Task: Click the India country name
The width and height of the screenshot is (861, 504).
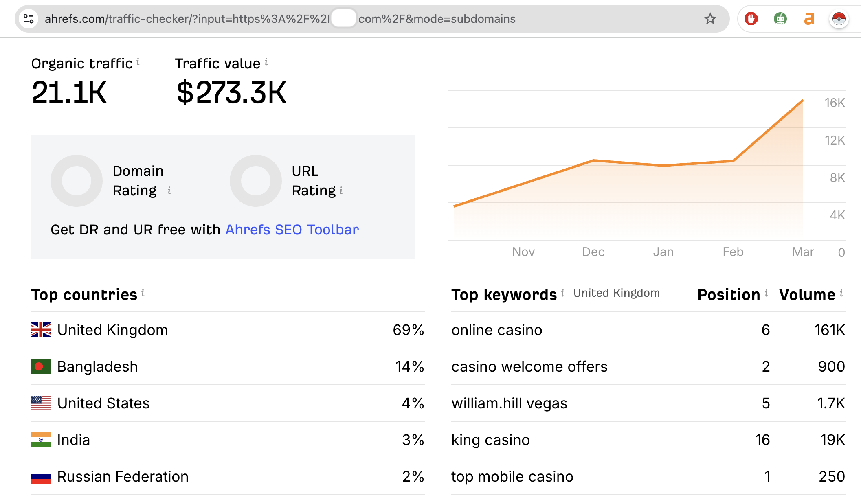Action: pyautogui.click(x=73, y=440)
